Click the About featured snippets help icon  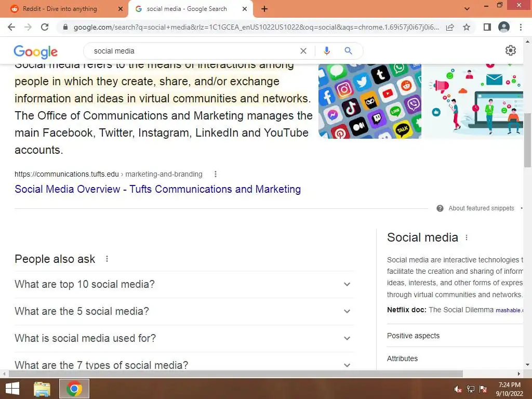[x=440, y=208]
